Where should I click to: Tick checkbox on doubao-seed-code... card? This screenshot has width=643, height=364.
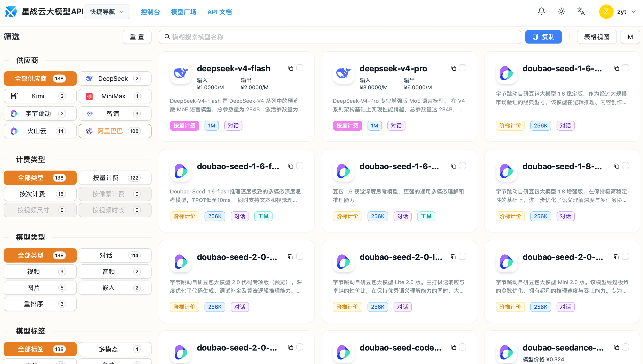(x=462, y=347)
